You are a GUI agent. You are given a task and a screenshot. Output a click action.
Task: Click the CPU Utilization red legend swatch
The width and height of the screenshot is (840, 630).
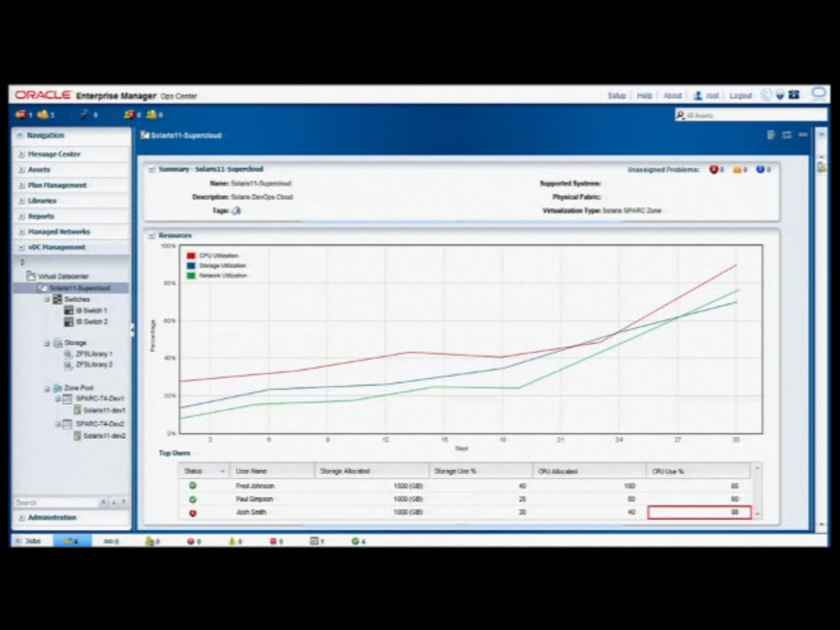(x=190, y=256)
